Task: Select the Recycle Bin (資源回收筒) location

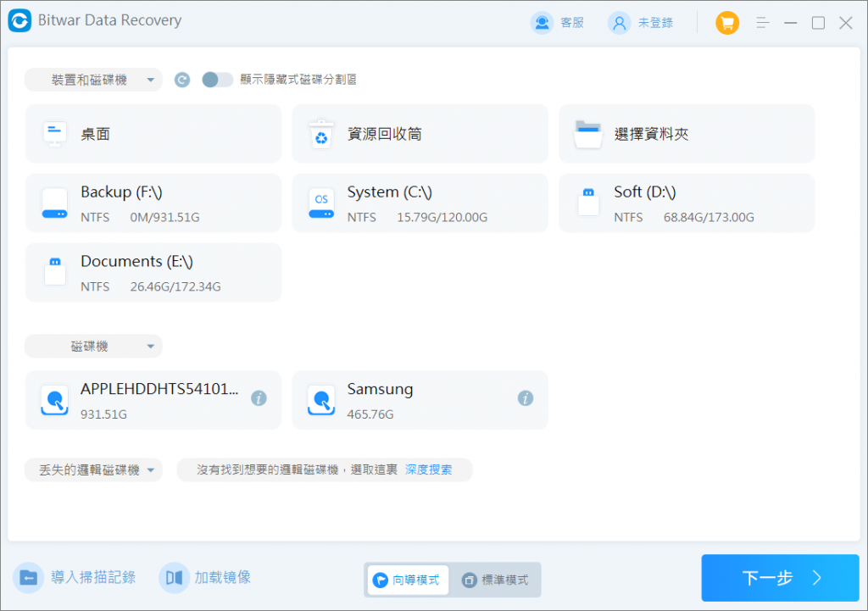Action: click(x=420, y=134)
